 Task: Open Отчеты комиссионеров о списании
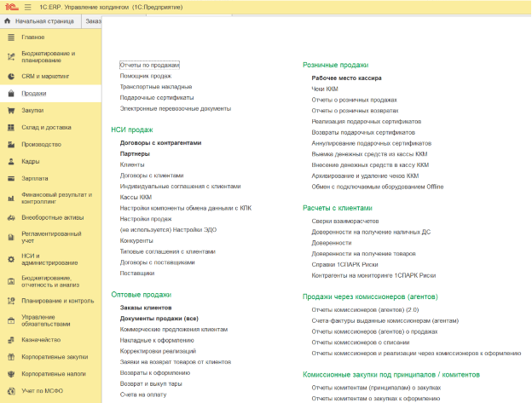pyautogui.click(x=361, y=343)
